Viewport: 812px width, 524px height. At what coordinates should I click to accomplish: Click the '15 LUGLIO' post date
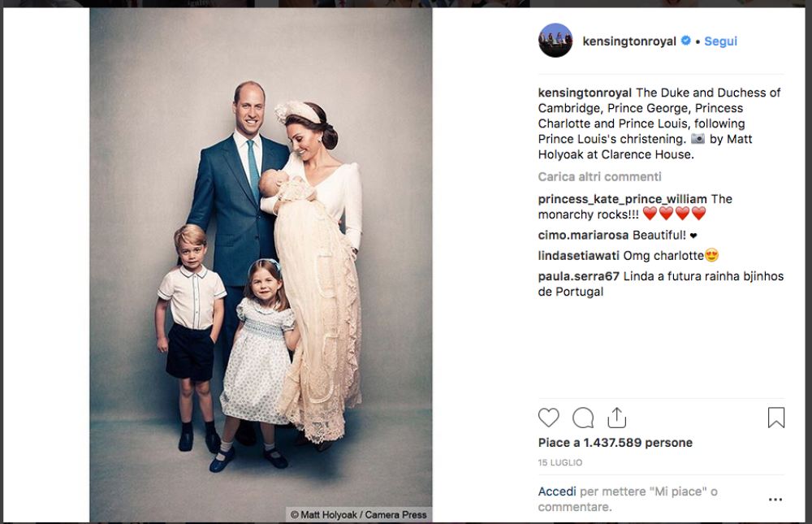[x=559, y=462]
